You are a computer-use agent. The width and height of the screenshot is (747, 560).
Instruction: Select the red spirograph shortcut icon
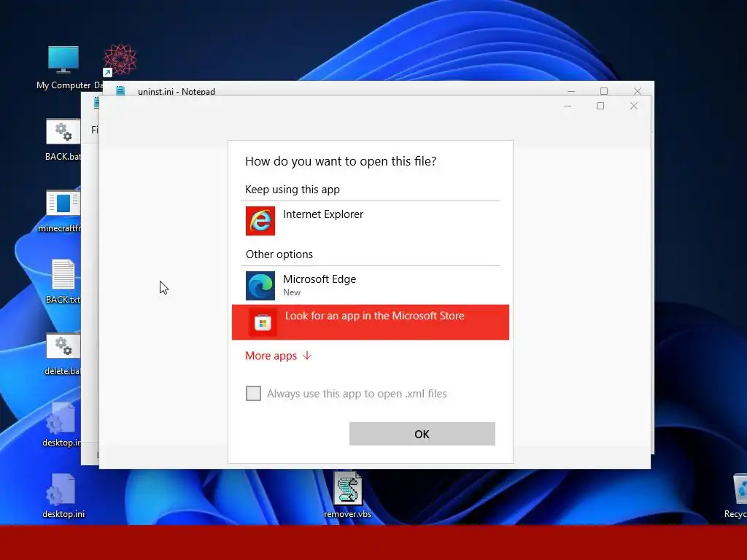pos(120,60)
